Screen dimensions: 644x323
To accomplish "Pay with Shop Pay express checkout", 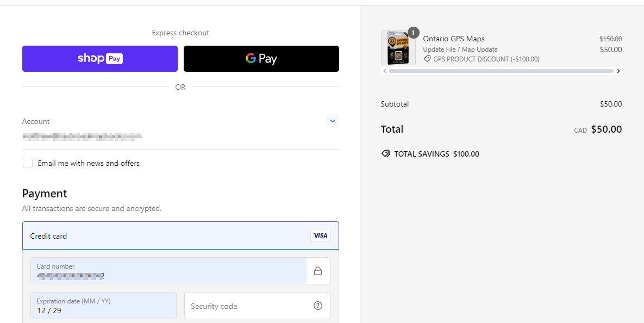I will point(100,59).
